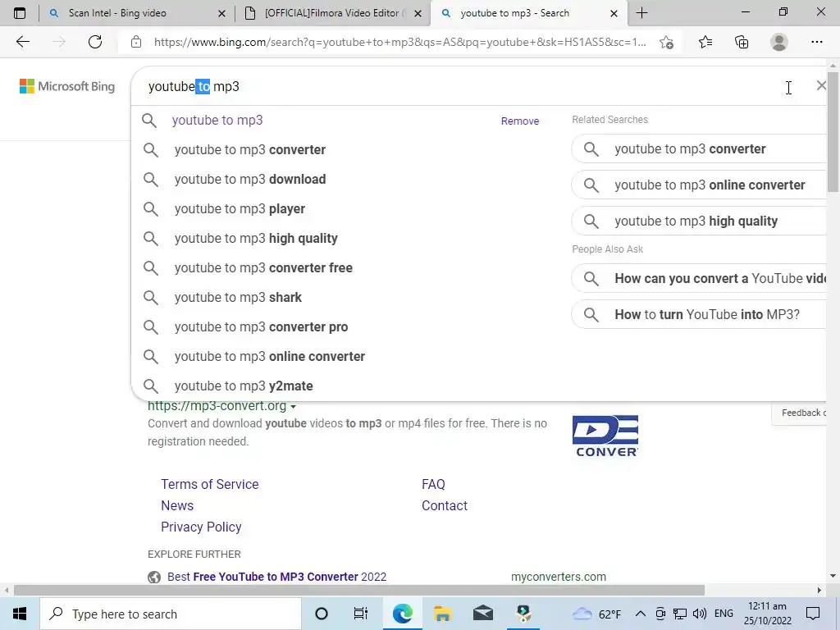Open the Terms of Service link
The width and height of the screenshot is (840, 630).
[x=209, y=484]
